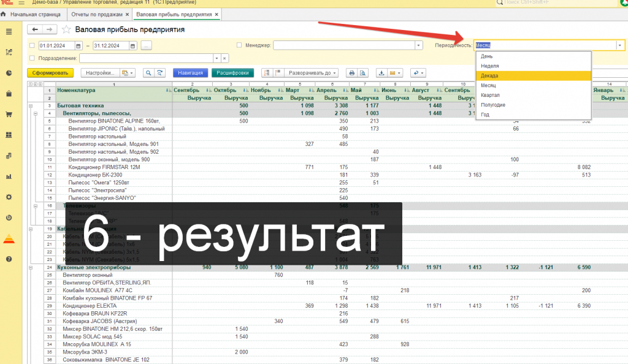Viewport: 628px width, 364px height.
Task: Open the bar chart finance section in sidebar
Action: click(9, 176)
